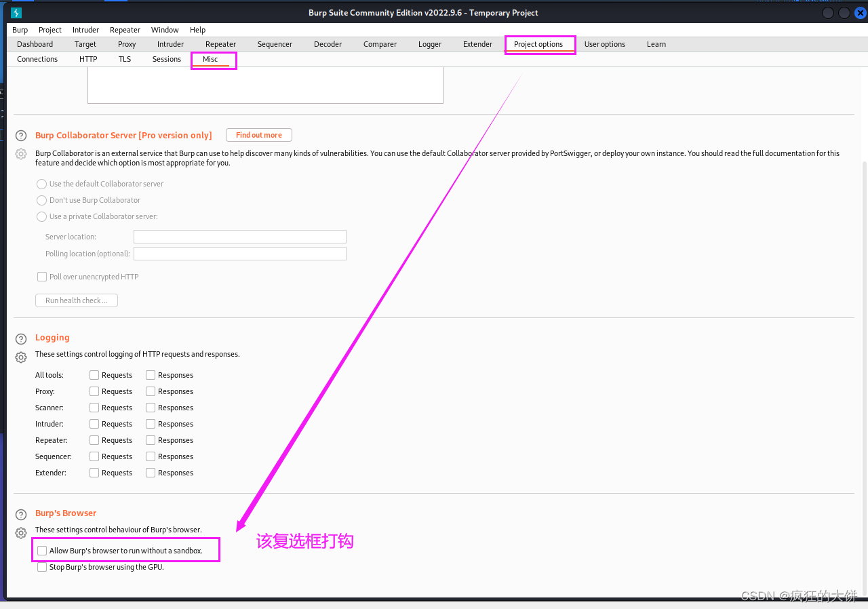Open gear options for Burp Collaborator Server

tap(21, 154)
